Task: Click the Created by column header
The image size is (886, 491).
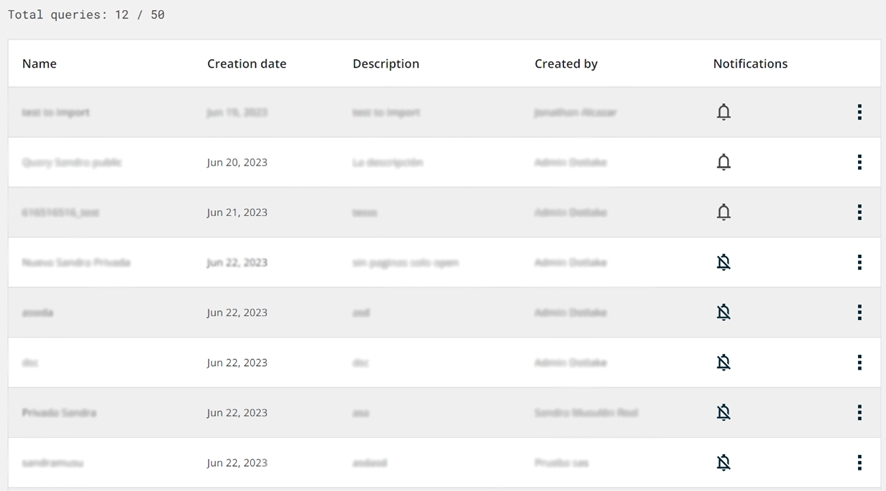Action: coord(566,64)
